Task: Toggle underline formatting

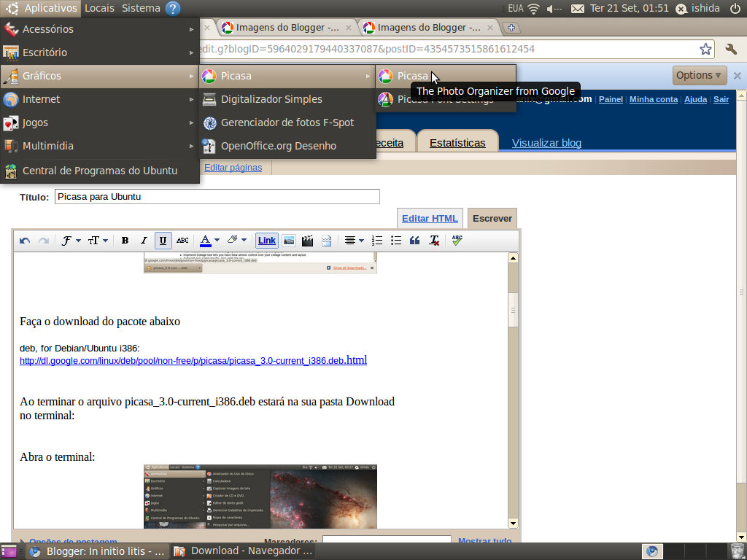Action: 163,241
